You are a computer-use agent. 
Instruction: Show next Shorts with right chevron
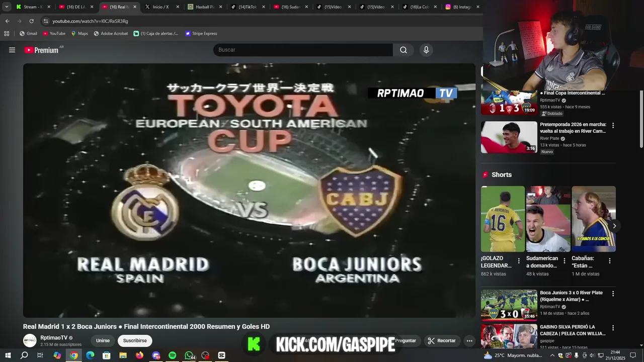(614, 226)
